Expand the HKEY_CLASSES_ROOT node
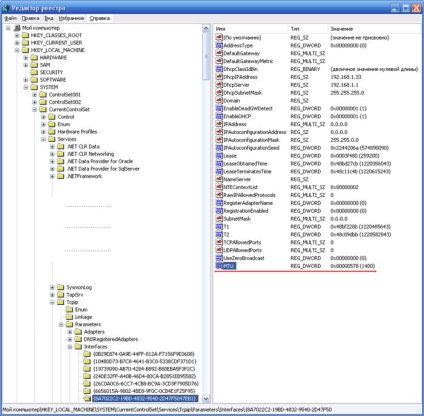 coord(17,35)
